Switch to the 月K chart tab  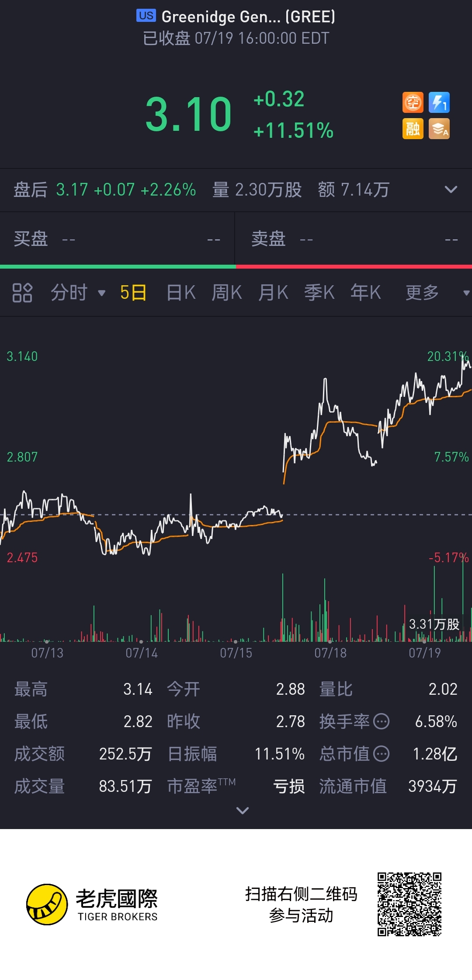[x=273, y=292]
